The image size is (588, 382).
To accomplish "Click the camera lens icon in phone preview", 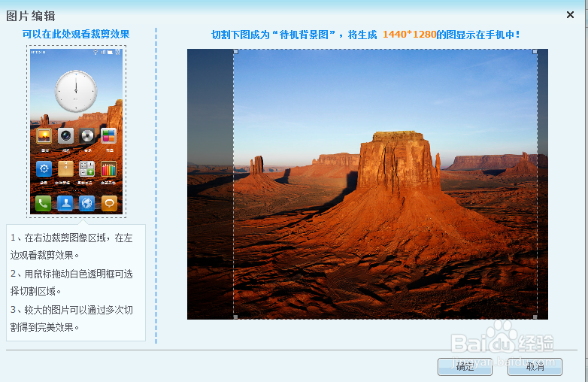I will [65, 135].
